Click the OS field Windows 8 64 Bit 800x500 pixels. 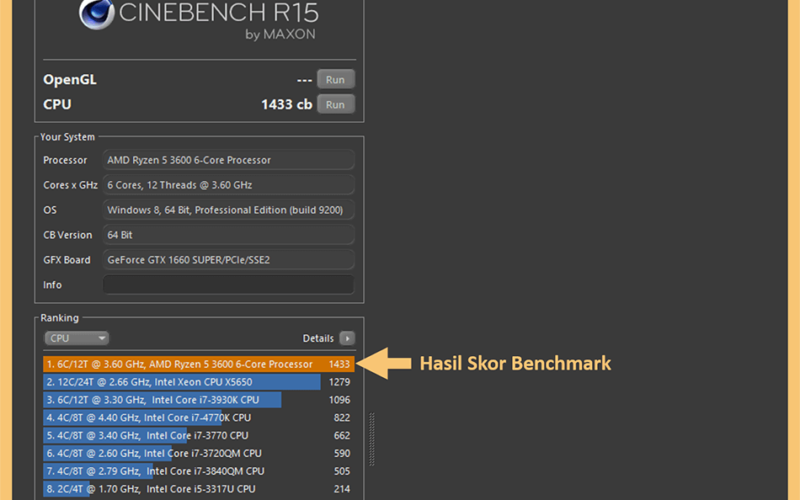(228, 210)
